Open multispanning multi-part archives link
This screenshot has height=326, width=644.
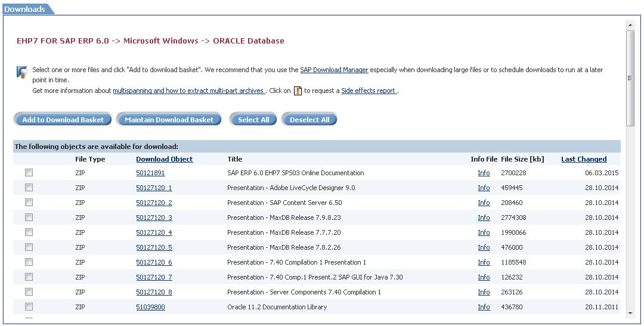pos(188,91)
